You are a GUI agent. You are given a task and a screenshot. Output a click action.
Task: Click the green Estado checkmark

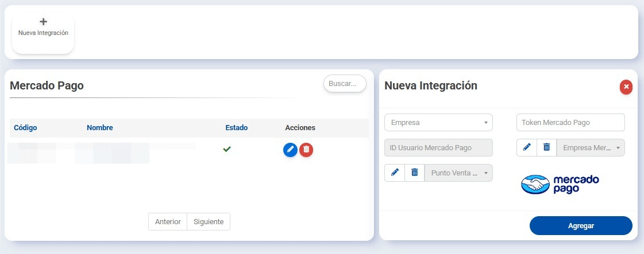pos(227,150)
